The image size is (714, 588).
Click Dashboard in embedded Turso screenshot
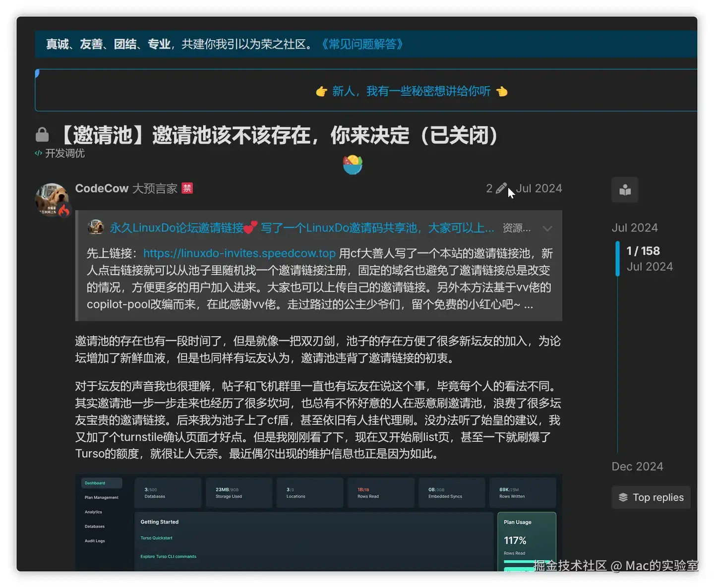coord(101,483)
